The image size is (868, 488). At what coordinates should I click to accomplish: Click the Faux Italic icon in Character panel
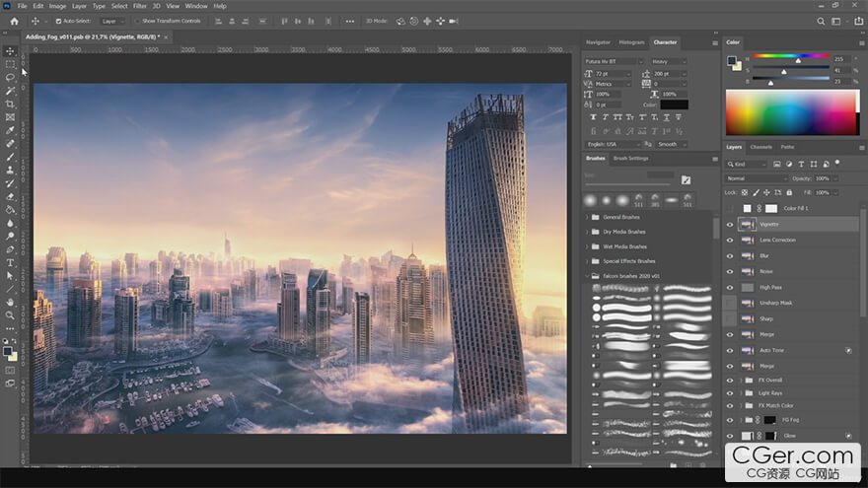(x=605, y=117)
